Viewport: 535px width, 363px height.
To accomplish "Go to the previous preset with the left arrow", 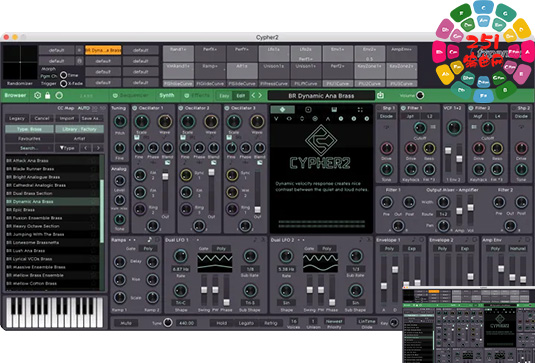I will 254,96.
